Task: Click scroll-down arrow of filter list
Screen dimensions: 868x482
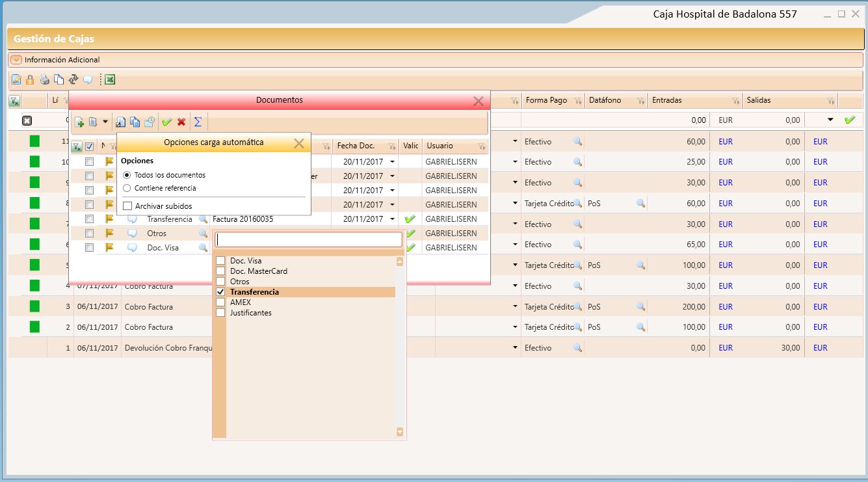Action: coord(400,431)
